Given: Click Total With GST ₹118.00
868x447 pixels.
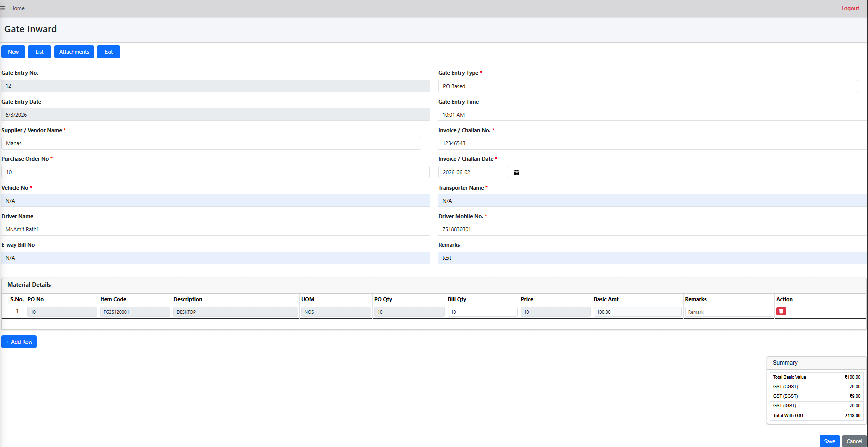Looking at the screenshot, I should pos(852,415).
